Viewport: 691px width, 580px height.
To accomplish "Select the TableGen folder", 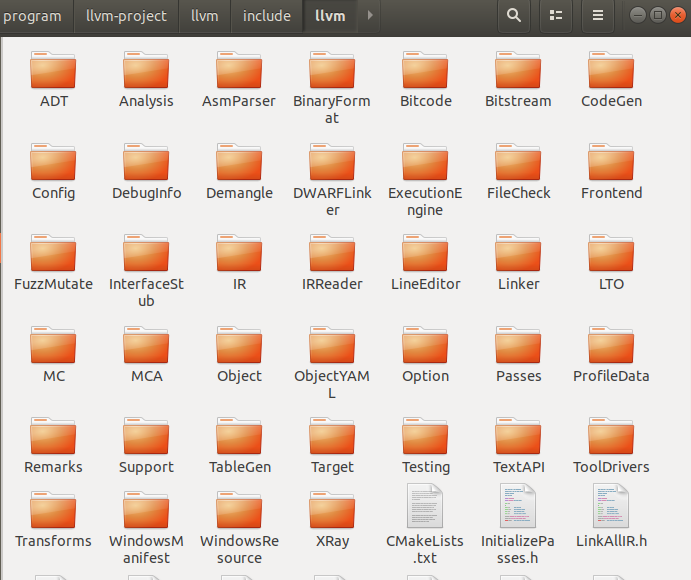I will click(239, 446).
